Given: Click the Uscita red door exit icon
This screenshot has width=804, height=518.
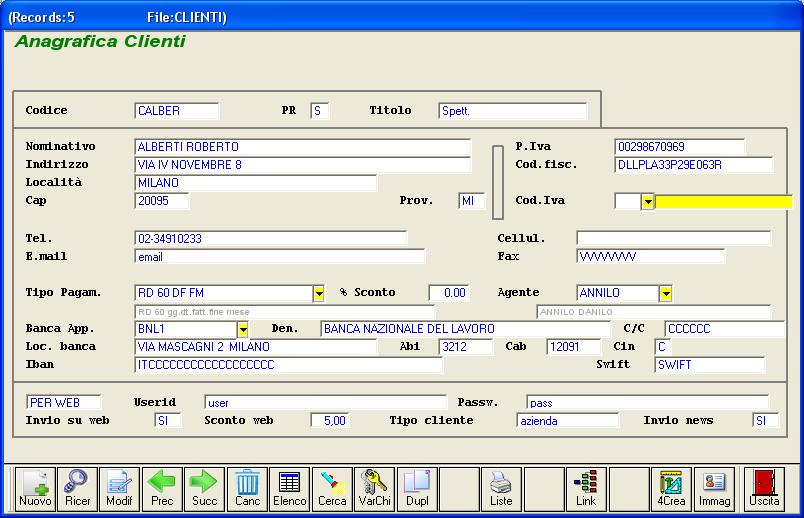Looking at the screenshot, I should [764, 489].
